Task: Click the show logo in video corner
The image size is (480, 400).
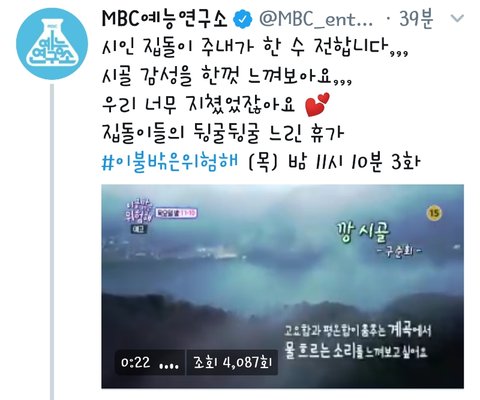Action: point(139,212)
